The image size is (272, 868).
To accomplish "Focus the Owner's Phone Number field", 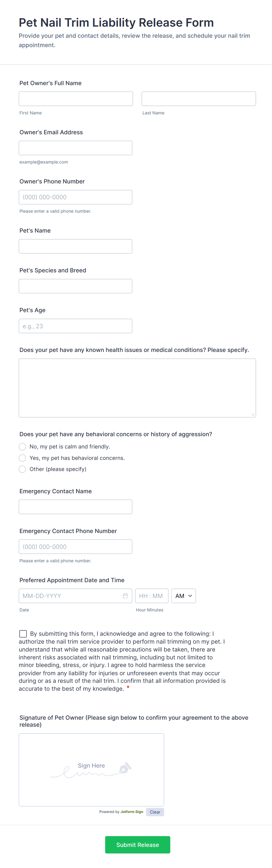I will (75, 197).
